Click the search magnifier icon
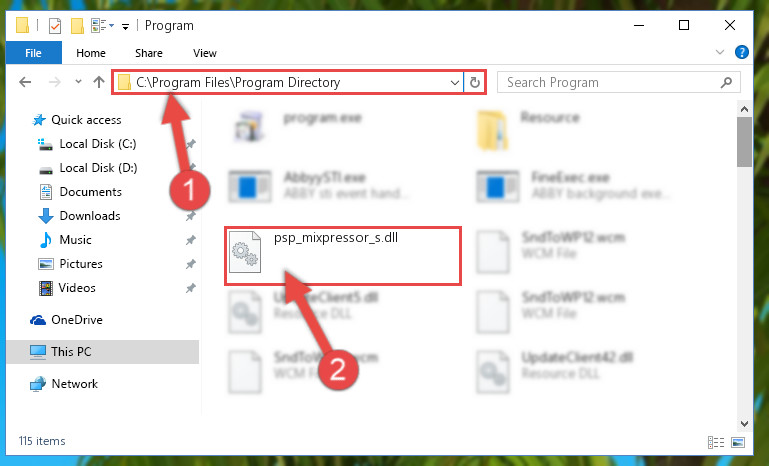769x466 pixels. tap(726, 82)
